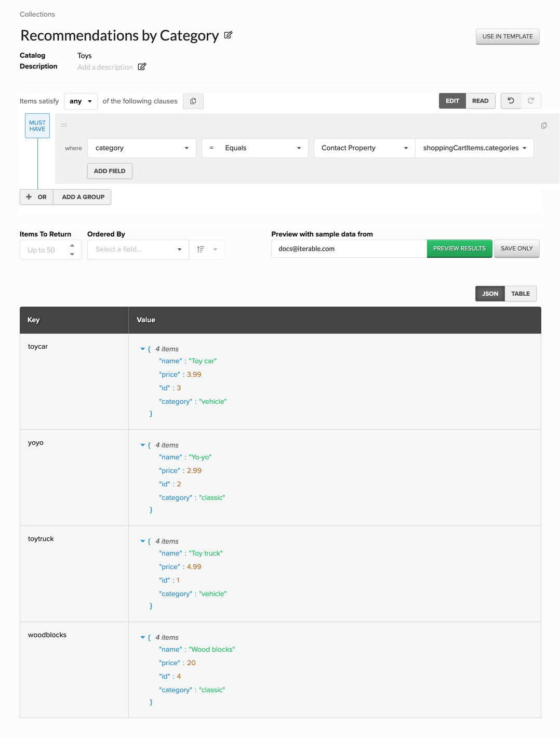The height and width of the screenshot is (738, 560).
Task: Decrease Items To Return stepper arrow
Action: coord(72,254)
